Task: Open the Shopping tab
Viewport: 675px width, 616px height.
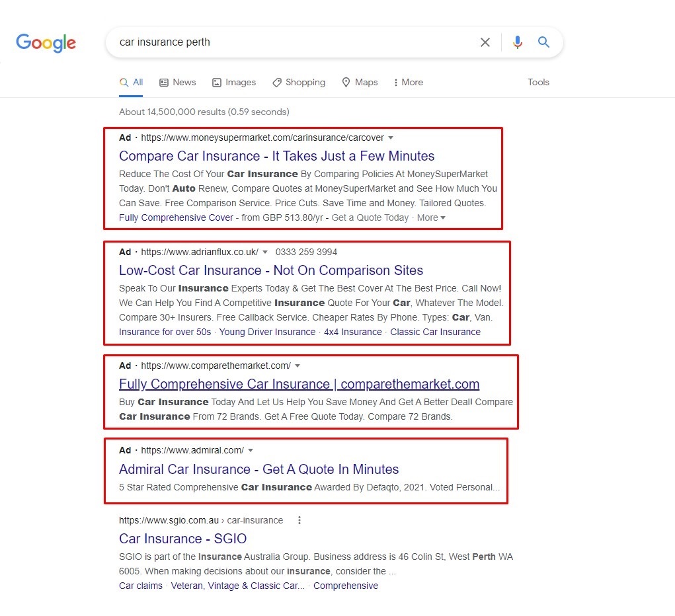Action: [299, 82]
